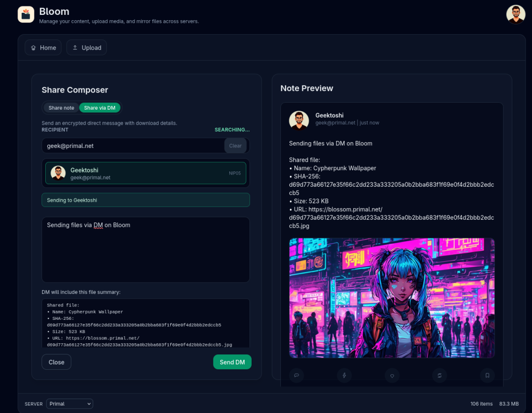Bookmark the note using the bookmark icon
532x413 pixels.
click(487, 375)
